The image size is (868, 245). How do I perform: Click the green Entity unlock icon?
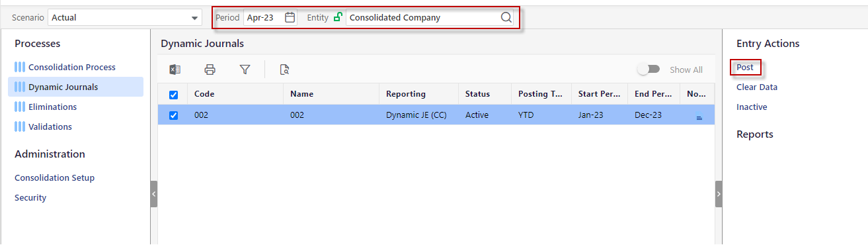(x=338, y=18)
